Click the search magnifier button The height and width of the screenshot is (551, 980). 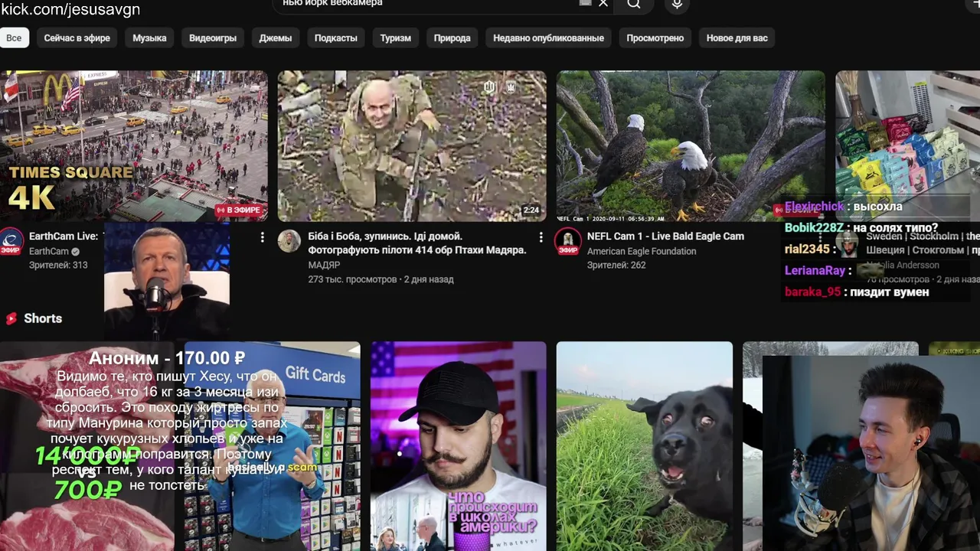tap(634, 4)
